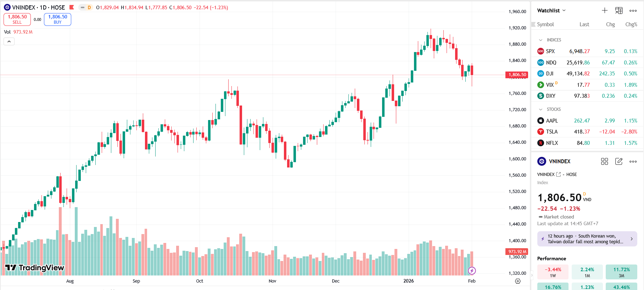
Task: Click the edit/notes icon in VNINDEX detail panel
Action: tap(619, 161)
